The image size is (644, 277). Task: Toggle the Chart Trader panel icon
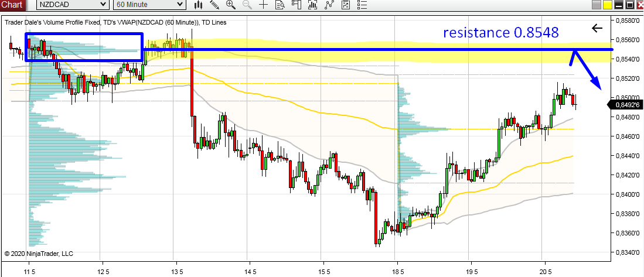coord(297,5)
